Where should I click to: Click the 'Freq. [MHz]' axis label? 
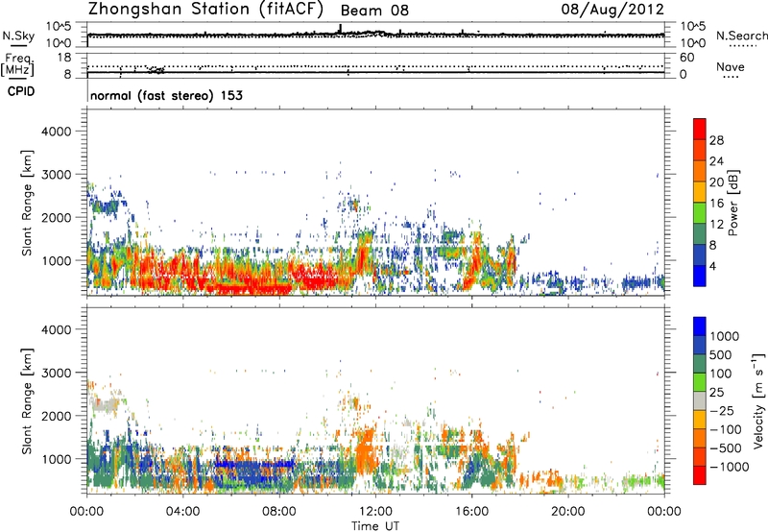[17, 65]
